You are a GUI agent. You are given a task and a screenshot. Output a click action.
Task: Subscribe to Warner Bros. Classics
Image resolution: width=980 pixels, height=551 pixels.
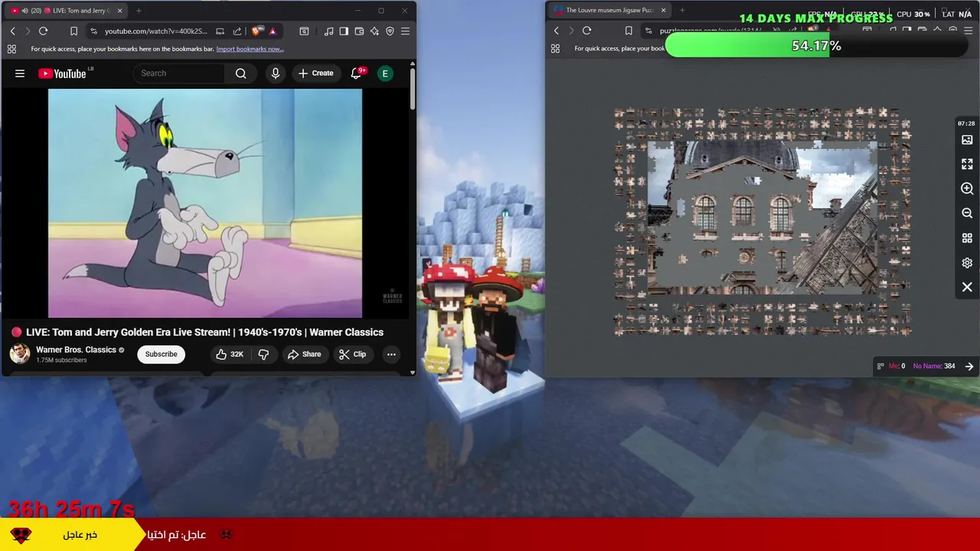point(161,354)
